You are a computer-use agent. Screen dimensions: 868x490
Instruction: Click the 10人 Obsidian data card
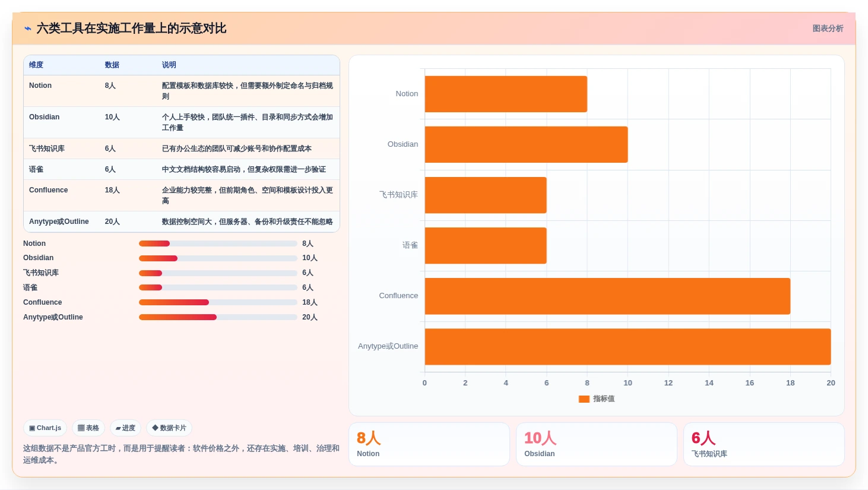(x=597, y=444)
